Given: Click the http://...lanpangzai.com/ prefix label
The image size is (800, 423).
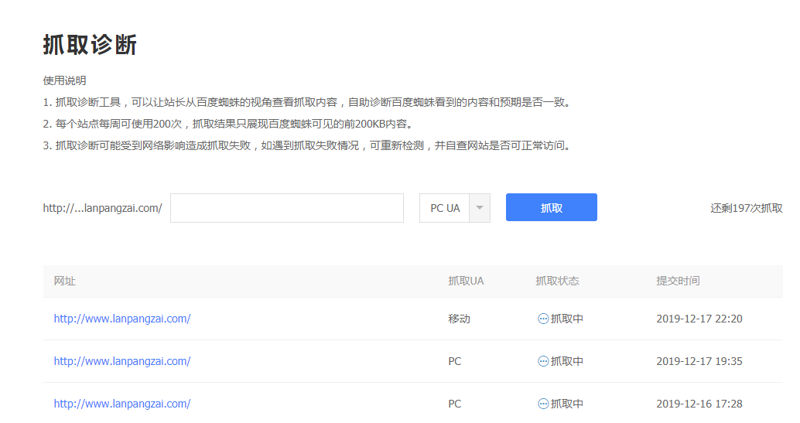Looking at the screenshot, I should tap(103, 208).
